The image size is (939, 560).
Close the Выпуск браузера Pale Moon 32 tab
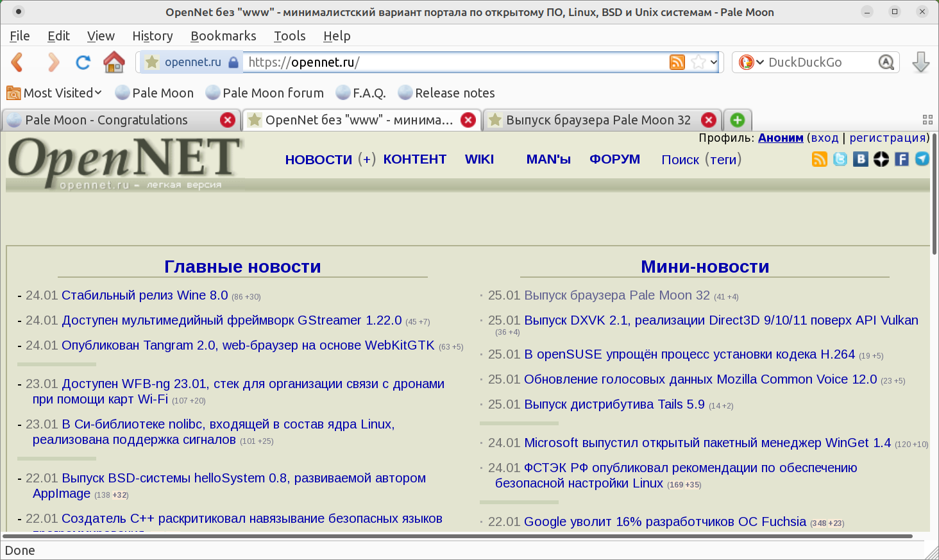pos(708,120)
